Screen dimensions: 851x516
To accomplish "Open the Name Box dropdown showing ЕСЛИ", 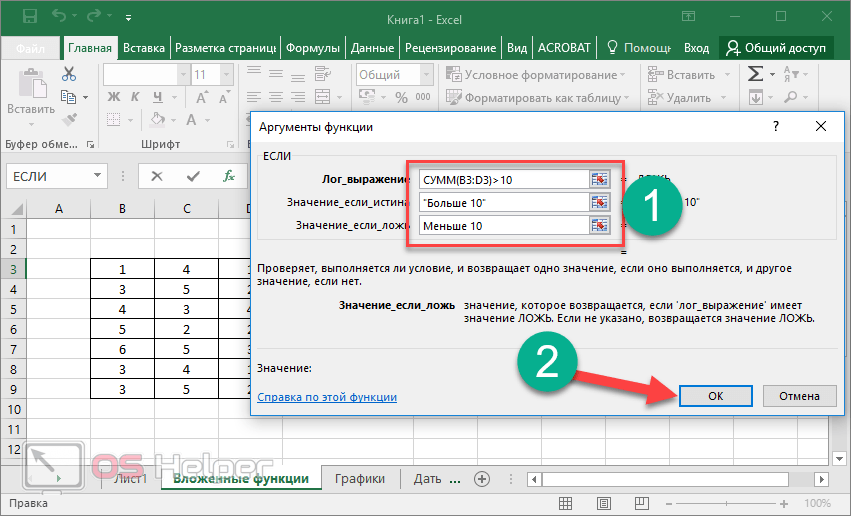I will (98, 176).
